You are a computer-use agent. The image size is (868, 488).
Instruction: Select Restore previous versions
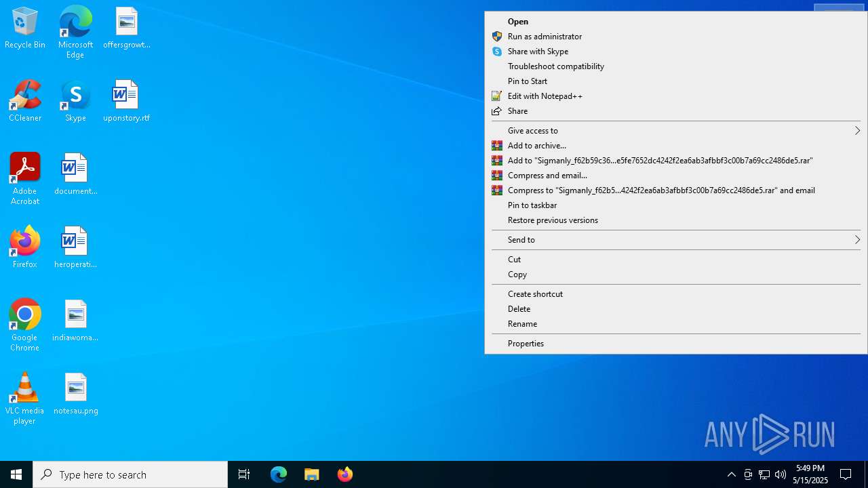coord(676,220)
